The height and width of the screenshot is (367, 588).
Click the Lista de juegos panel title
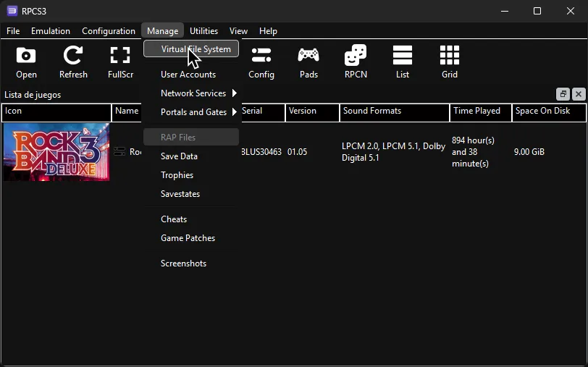33,95
